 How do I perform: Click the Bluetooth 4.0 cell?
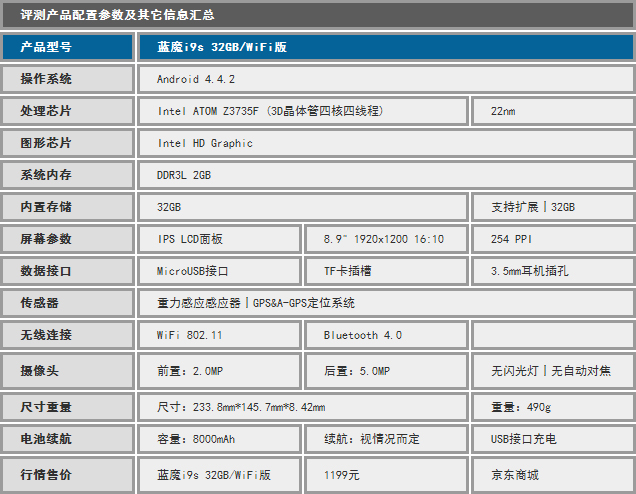386,335
